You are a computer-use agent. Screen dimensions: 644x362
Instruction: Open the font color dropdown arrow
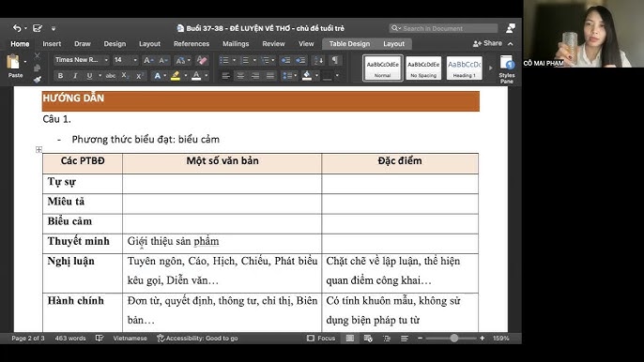207,76
